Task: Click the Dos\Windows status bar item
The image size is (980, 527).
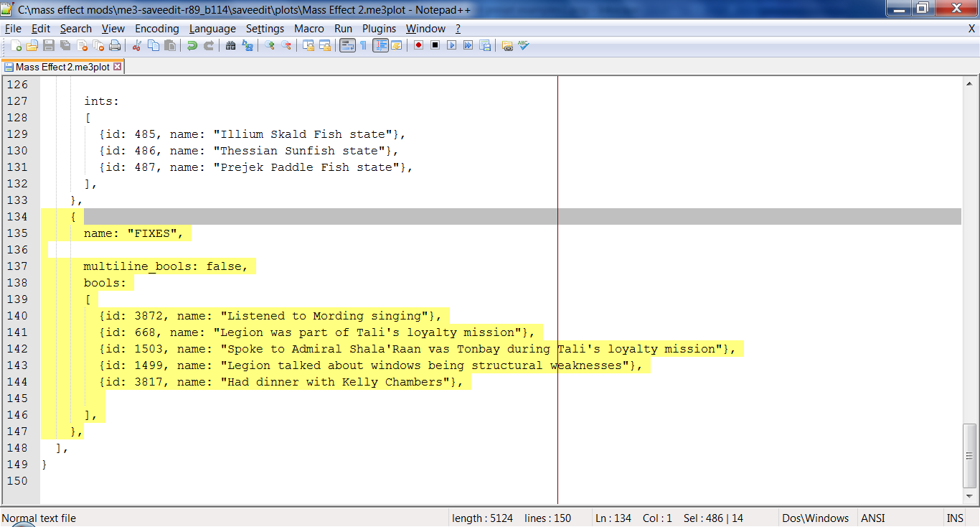Action: coord(816,518)
